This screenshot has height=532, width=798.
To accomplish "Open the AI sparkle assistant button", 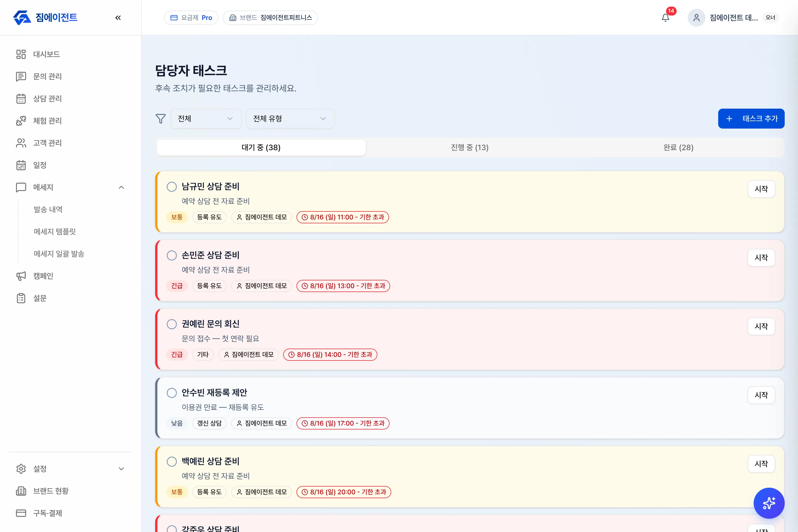I will coord(769,503).
